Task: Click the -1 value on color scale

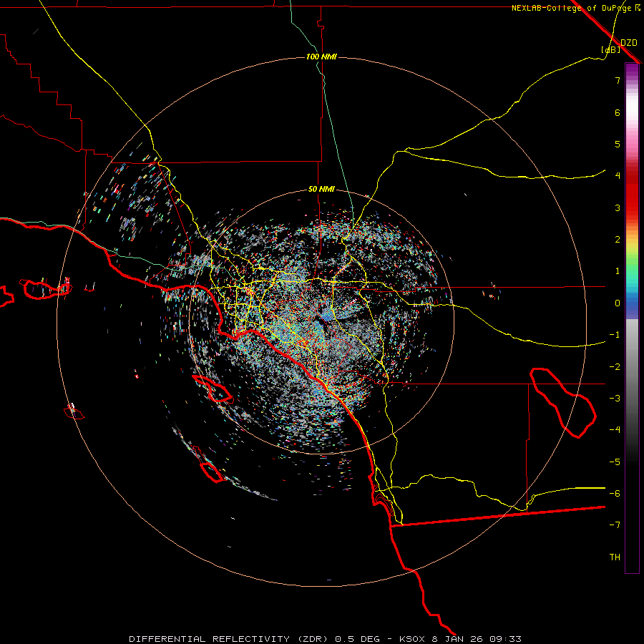Action: (x=615, y=335)
